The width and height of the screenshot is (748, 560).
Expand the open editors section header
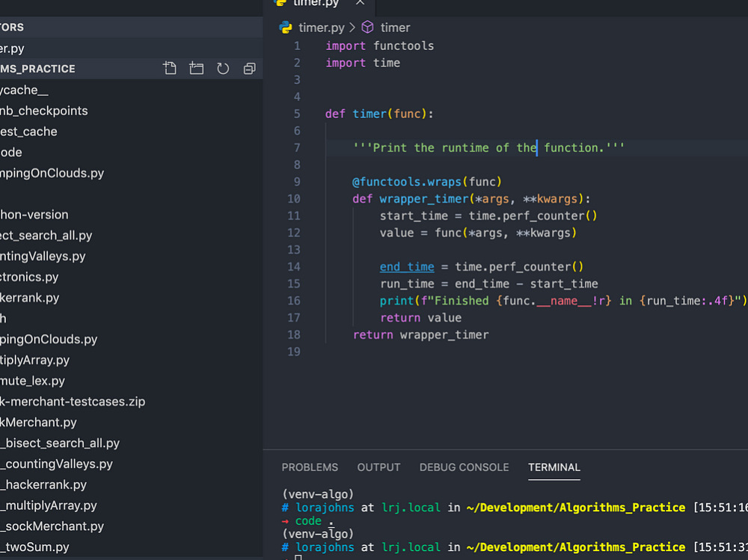click(131, 27)
